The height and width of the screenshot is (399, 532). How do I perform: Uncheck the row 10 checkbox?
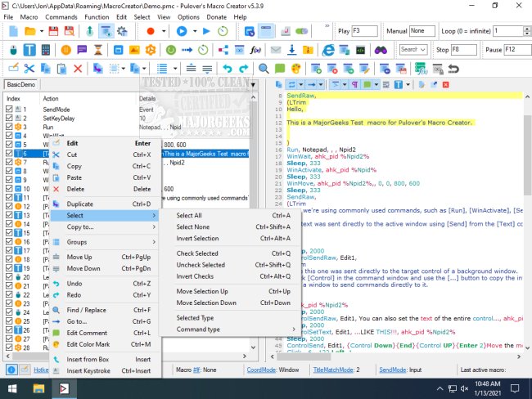pos(10,190)
